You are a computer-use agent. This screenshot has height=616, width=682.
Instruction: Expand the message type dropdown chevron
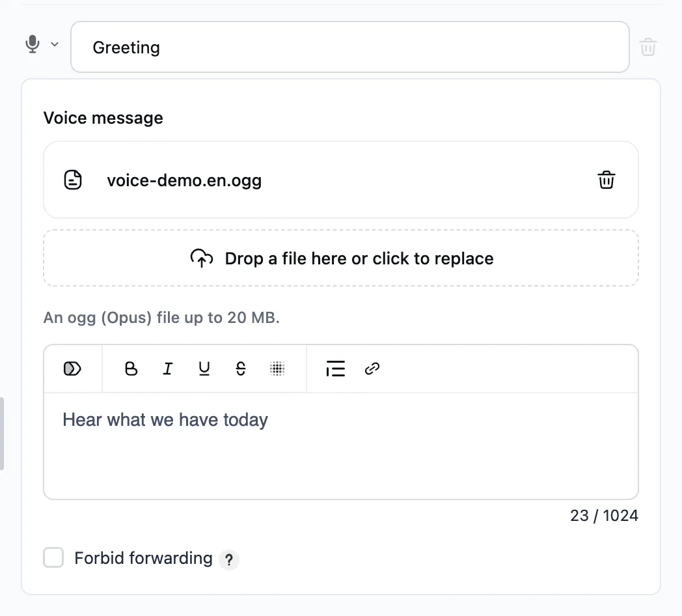click(55, 44)
